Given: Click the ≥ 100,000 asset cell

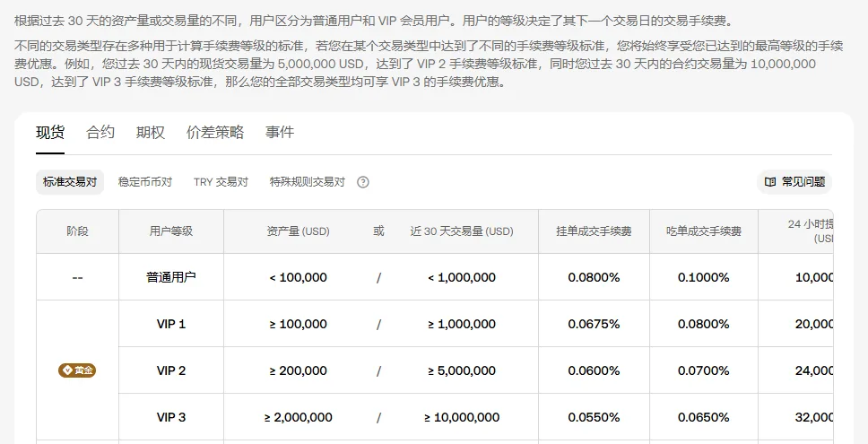Looking at the screenshot, I should point(299,324).
